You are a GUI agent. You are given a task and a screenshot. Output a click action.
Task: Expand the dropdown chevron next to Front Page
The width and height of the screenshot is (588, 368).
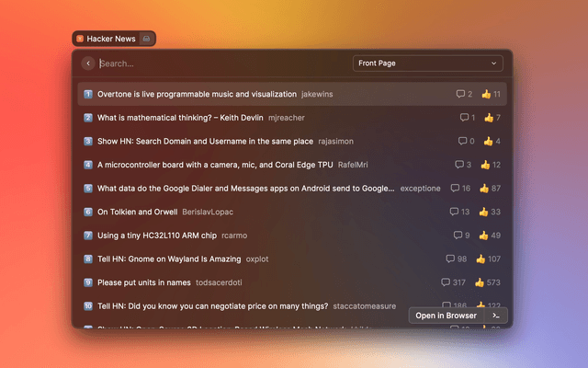pos(494,63)
